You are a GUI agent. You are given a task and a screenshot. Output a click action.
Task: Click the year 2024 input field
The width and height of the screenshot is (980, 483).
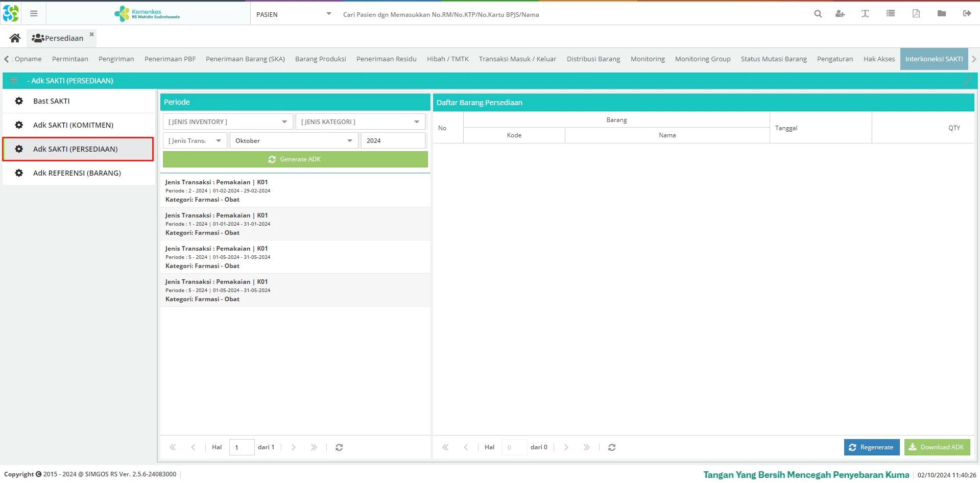point(393,141)
